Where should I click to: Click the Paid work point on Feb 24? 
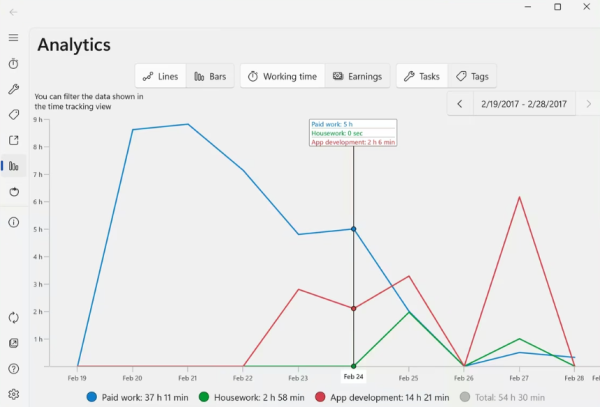point(354,229)
